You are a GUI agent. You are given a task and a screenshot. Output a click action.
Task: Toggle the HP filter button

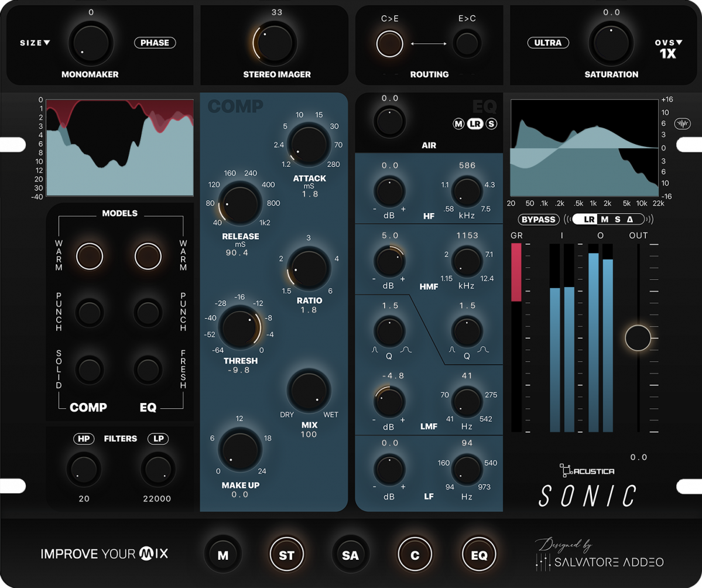[x=84, y=439]
